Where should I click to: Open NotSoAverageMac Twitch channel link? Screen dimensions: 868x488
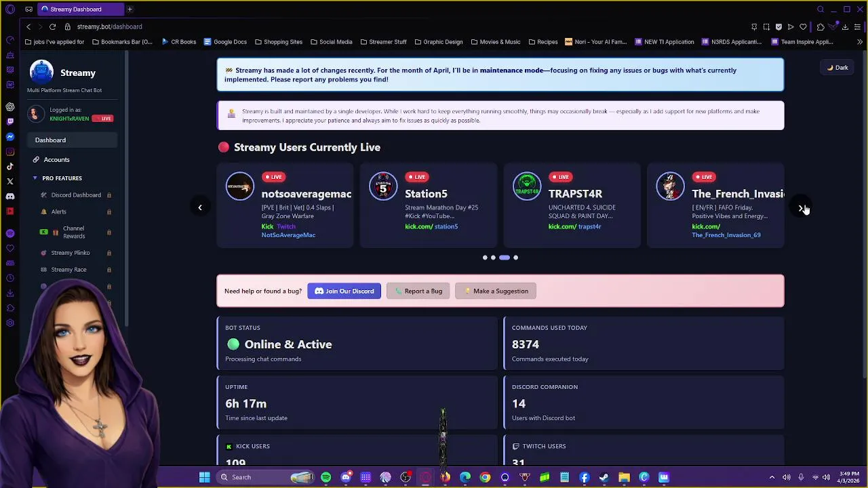(x=288, y=235)
